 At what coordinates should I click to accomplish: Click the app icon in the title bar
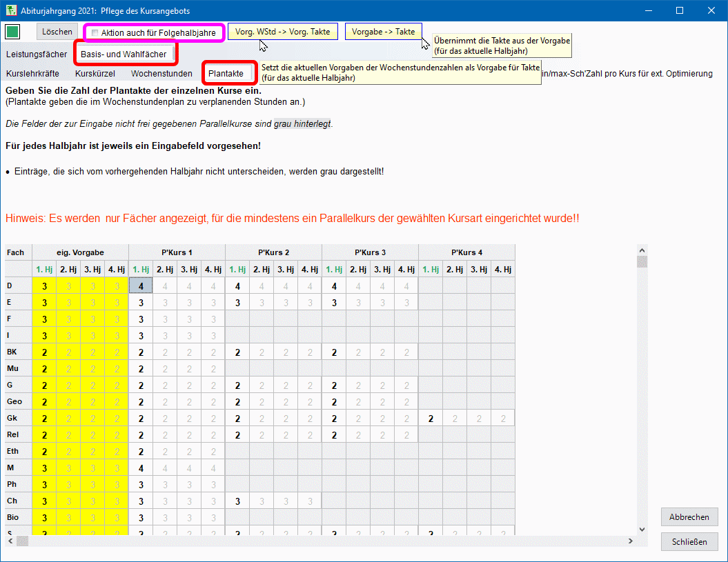tap(10, 11)
